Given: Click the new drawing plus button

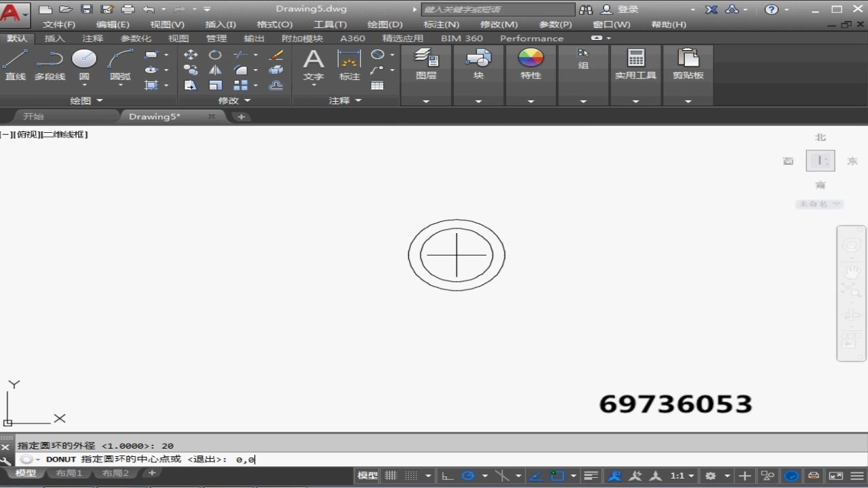Looking at the screenshot, I should [x=241, y=117].
